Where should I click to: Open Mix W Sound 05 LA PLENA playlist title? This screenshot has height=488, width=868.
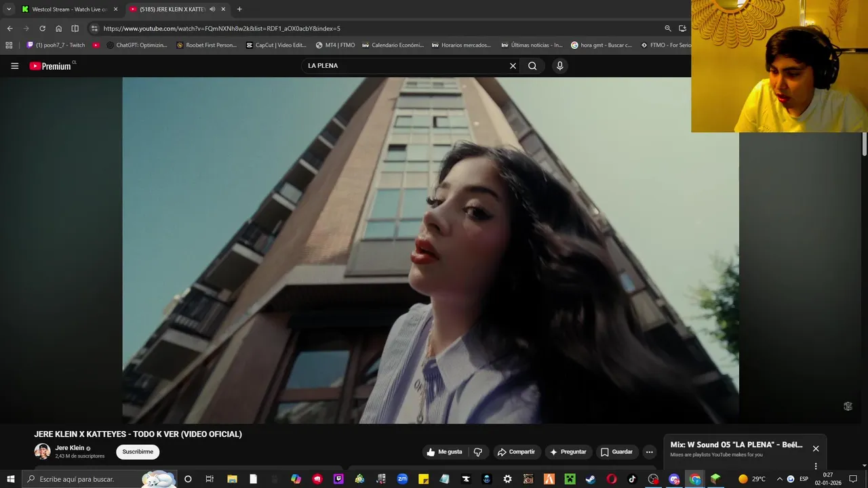(736, 445)
